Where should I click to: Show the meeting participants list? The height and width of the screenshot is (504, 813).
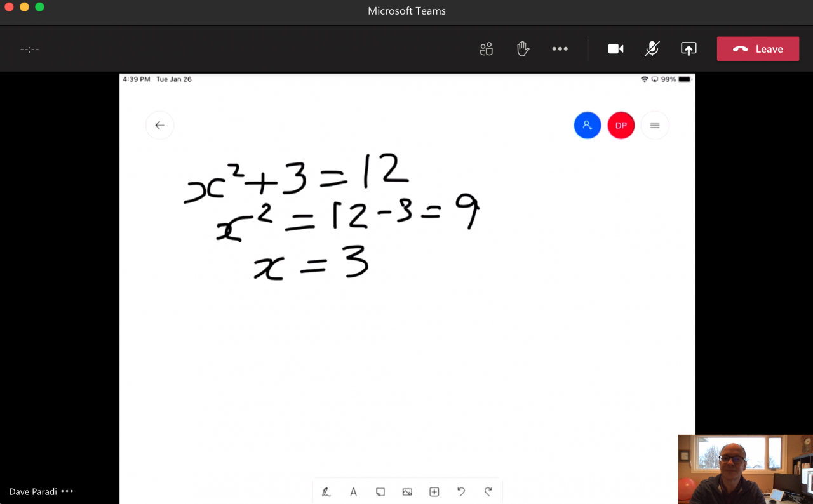pyautogui.click(x=487, y=48)
